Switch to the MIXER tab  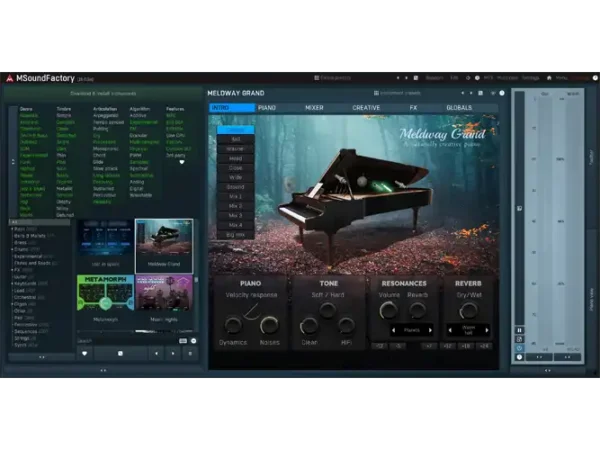point(314,108)
